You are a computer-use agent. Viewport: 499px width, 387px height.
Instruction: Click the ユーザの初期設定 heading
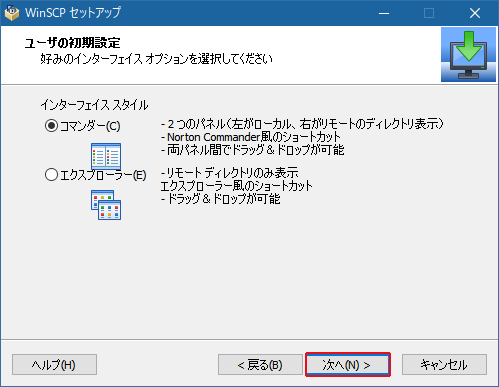pos(72,43)
